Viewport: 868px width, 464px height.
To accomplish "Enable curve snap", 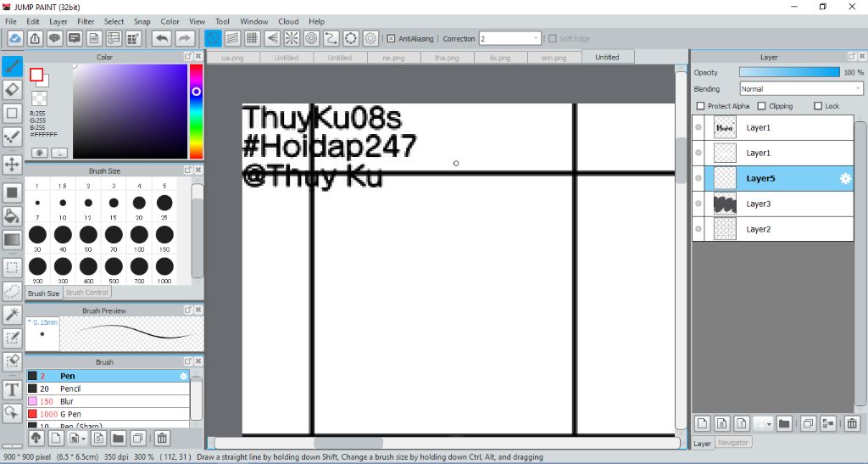I will 331,38.
